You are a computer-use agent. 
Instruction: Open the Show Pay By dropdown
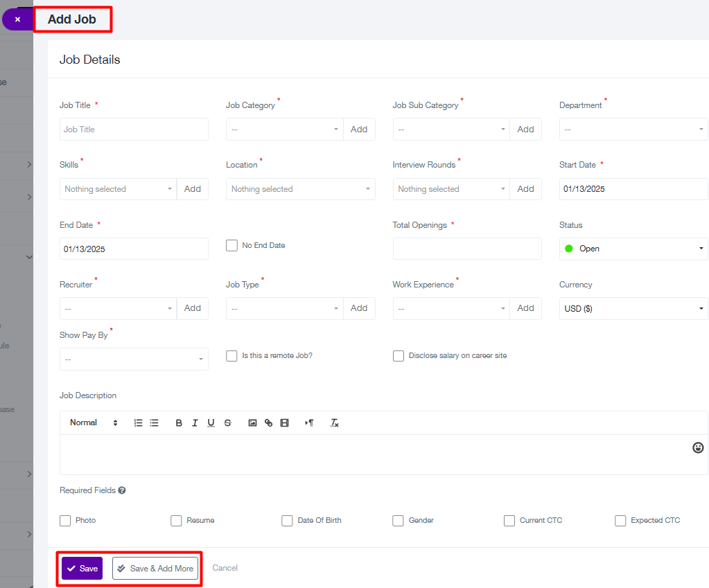click(134, 359)
